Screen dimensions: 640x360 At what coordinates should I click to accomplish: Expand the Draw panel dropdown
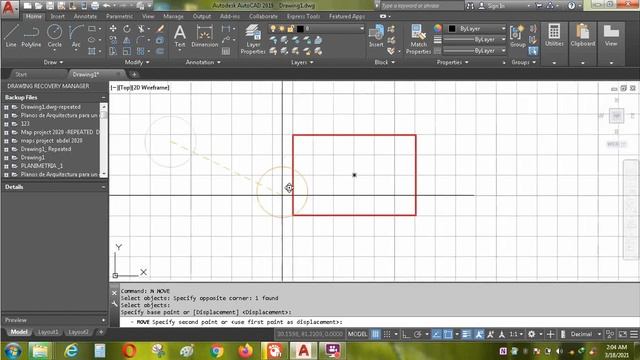53,62
